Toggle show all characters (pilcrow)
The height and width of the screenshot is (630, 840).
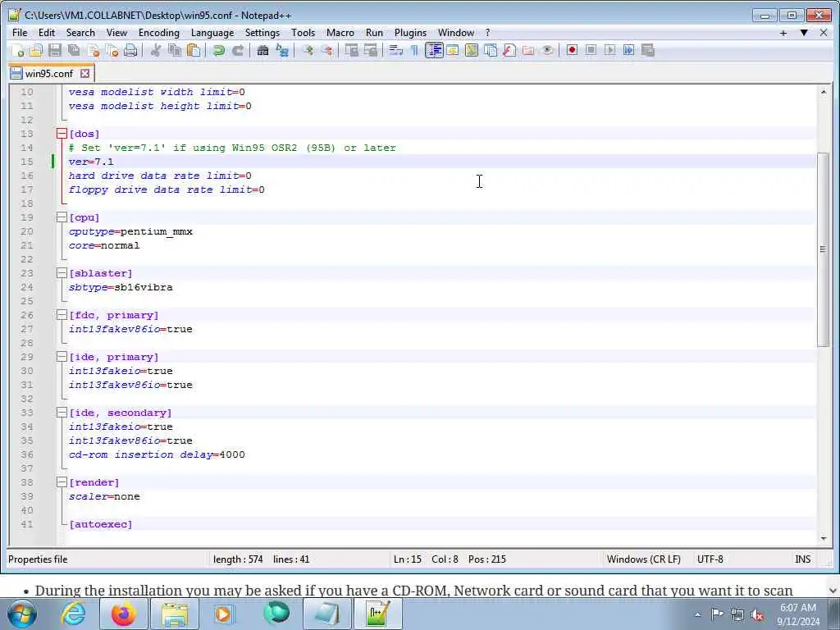pyautogui.click(x=414, y=50)
